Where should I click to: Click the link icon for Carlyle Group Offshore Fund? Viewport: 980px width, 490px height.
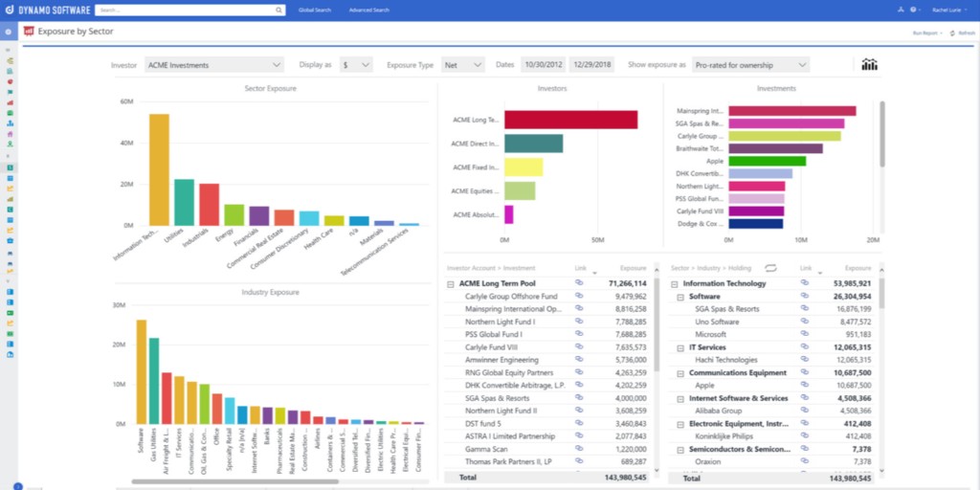pos(579,296)
